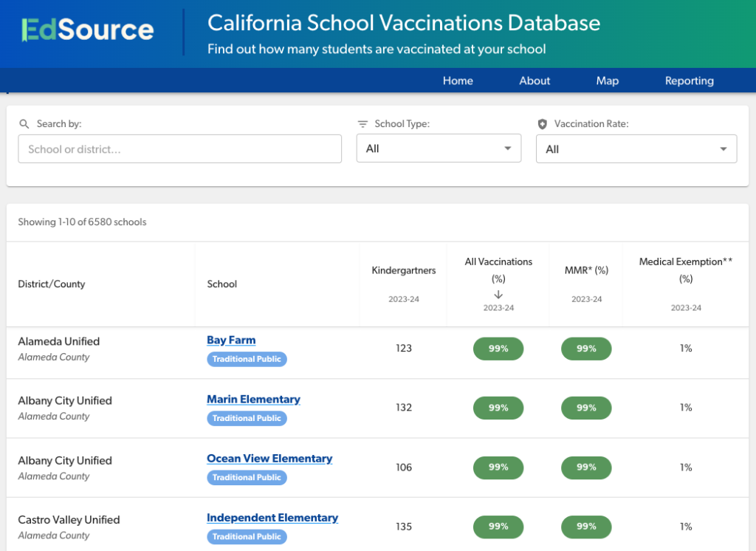This screenshot has width=756, height=551.
Task: Click the filter icon beside School Type
Action: tap(362, 123)
